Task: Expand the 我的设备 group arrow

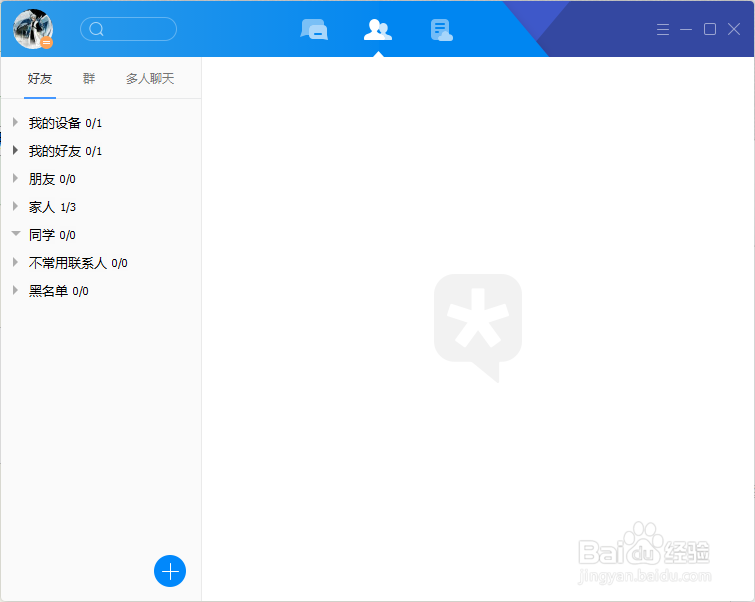Action: [x=15, y=122]
